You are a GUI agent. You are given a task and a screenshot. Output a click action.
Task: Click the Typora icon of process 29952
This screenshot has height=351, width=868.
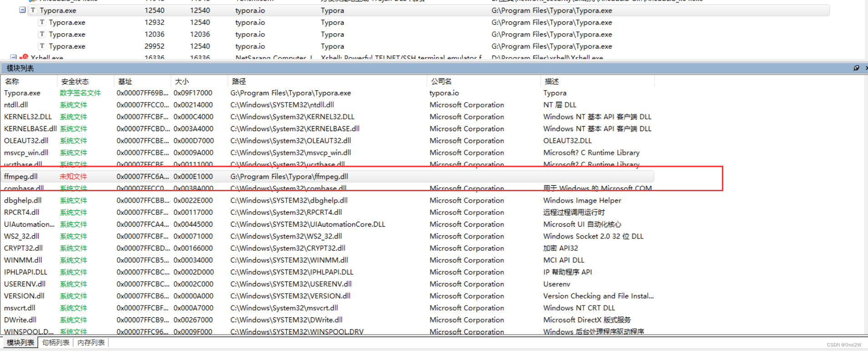point(42,46)
